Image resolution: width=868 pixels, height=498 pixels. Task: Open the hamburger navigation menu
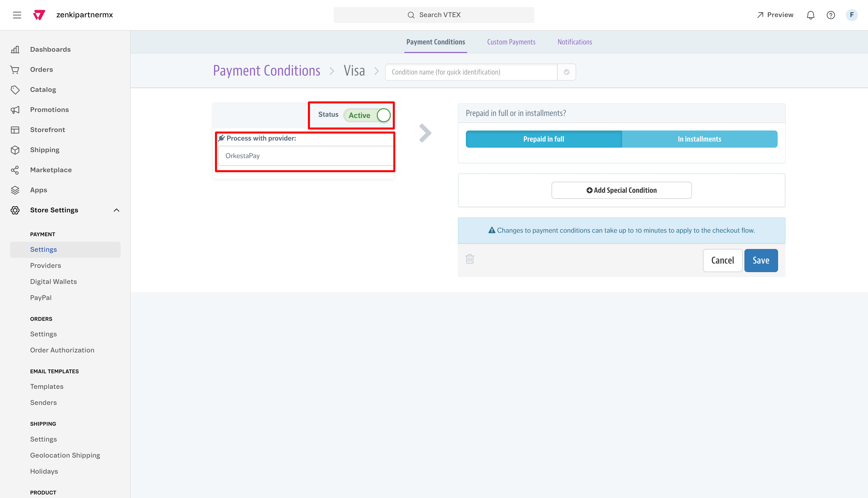click(17, 15)
